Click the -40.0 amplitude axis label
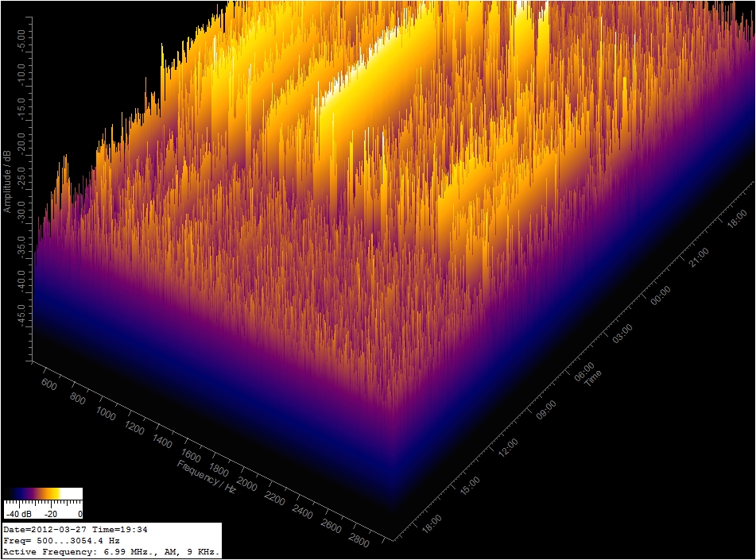The width and height of the screenshot is (756, 560). tap(21, 280)
